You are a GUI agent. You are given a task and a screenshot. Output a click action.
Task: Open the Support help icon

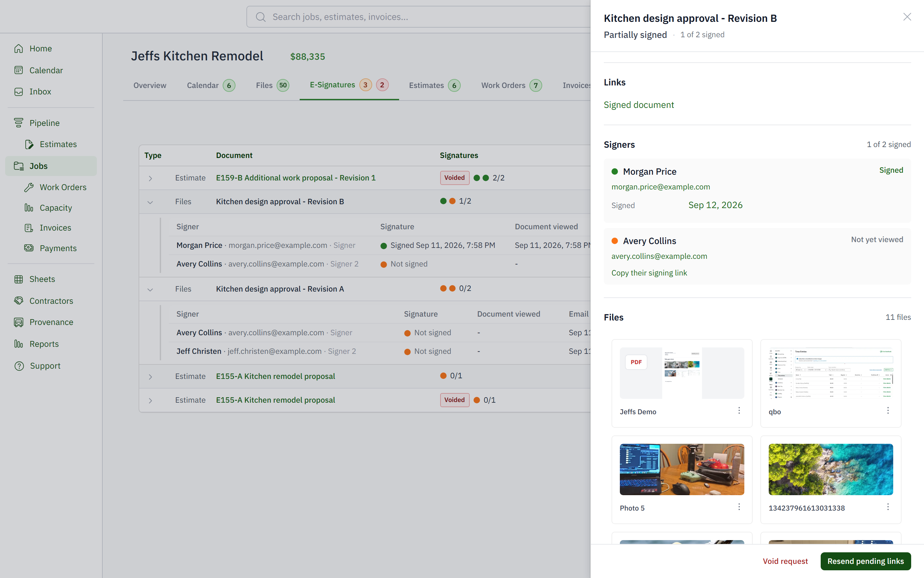pyautogui.click(x=19, y=366)
